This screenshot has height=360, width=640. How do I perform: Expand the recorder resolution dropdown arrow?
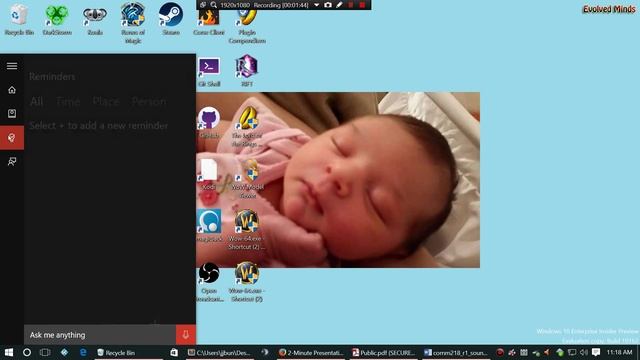[316, 5]
